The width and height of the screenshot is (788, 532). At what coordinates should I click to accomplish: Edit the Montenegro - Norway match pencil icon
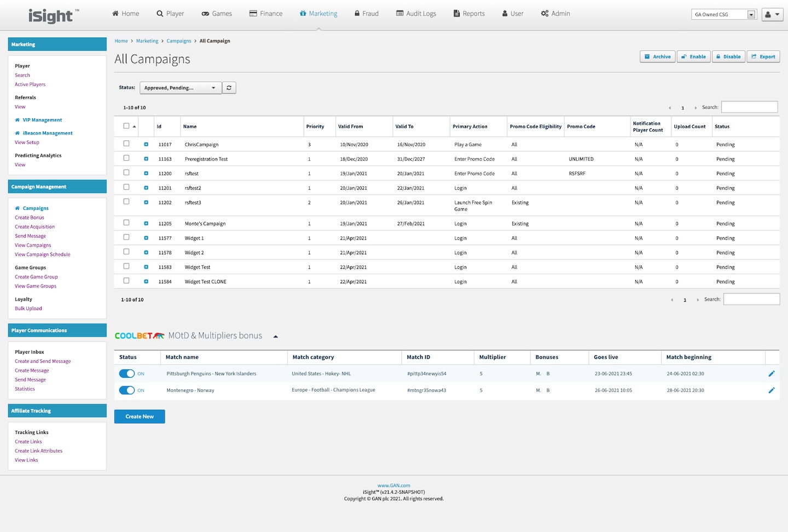coord(772,390)
